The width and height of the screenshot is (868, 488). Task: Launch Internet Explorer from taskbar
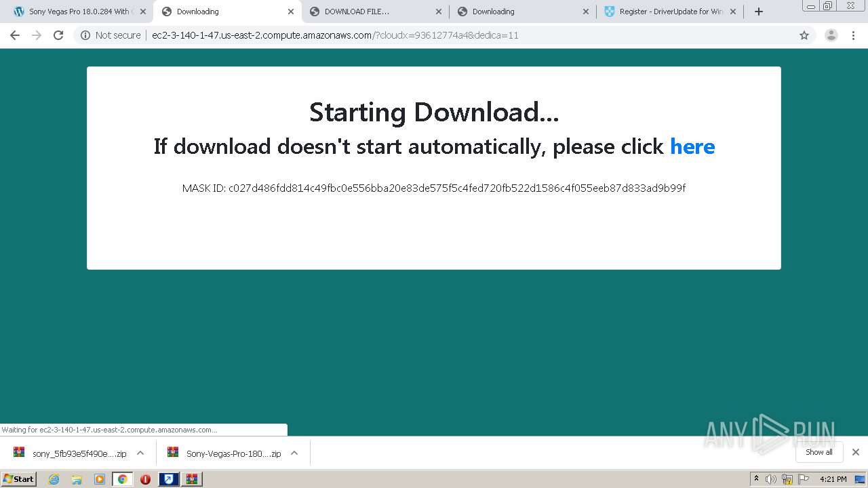[x=54, y=479]
